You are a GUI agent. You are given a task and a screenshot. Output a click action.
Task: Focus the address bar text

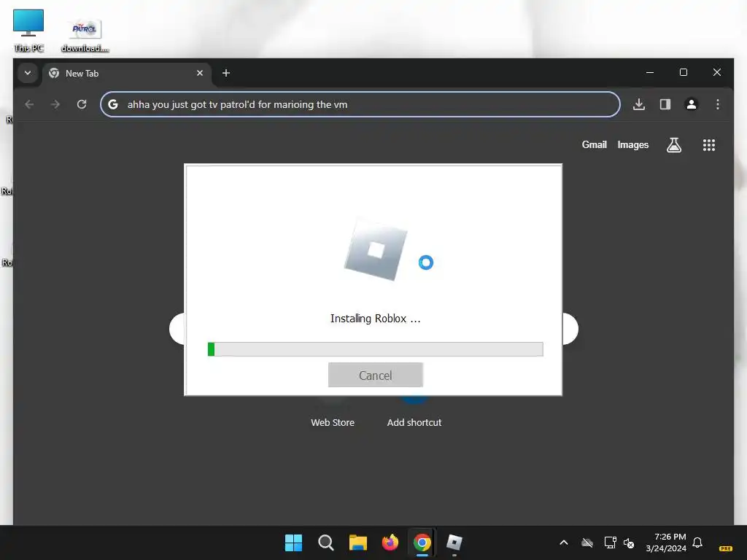(237, 104)
